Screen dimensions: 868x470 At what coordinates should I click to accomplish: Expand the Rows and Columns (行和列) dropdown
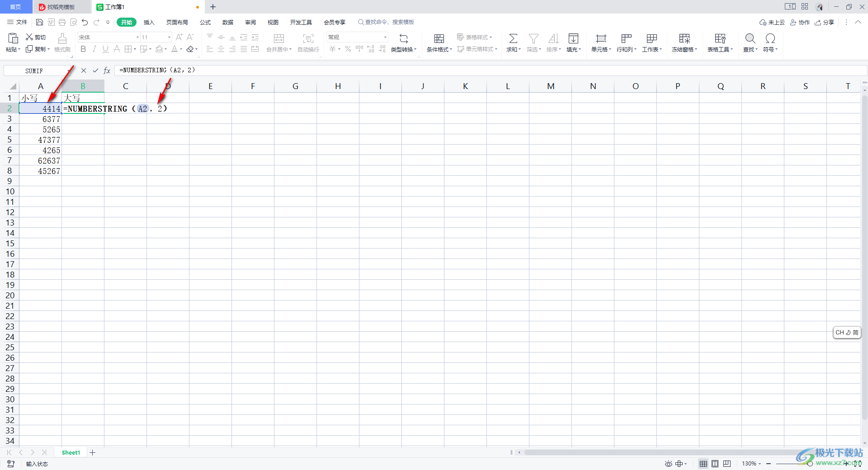point(635,50)
